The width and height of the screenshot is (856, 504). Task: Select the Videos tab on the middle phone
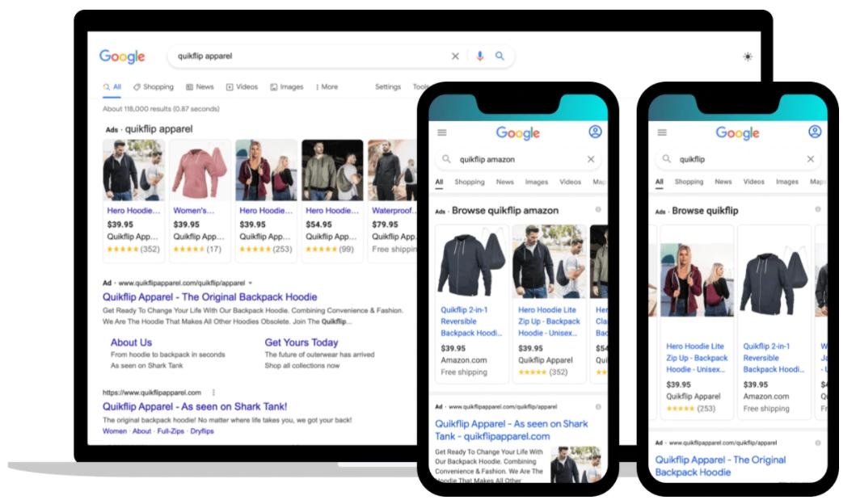[570, 183]
